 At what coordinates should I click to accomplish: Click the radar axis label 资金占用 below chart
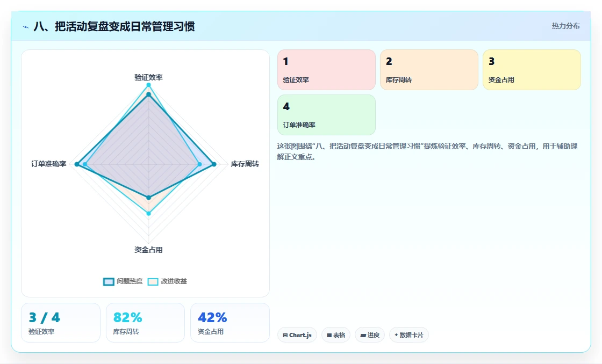[148, 250]
